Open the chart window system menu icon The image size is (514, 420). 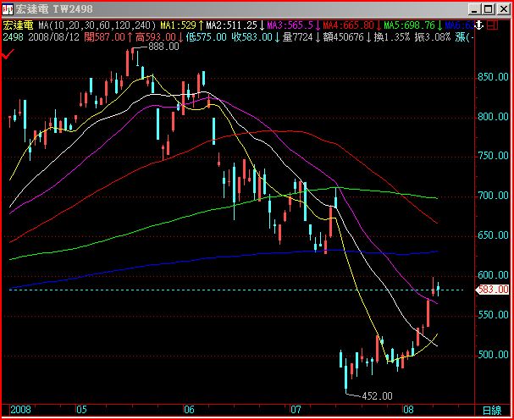tap(8, 9)
